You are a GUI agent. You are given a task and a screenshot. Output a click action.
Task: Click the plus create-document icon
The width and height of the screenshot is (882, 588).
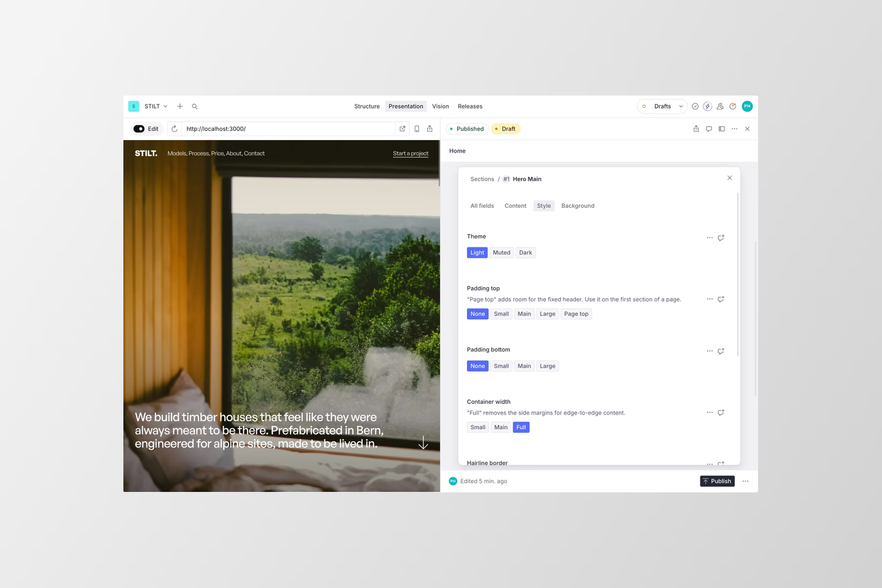(x=180, y=106)
